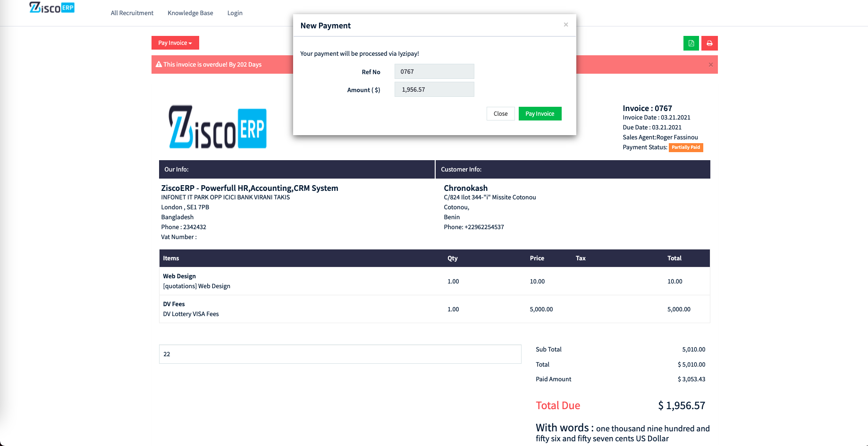Export the invoice as PDF
Image resolution: width=868 pixels, height=446 pixels.
tap(691, 43)
